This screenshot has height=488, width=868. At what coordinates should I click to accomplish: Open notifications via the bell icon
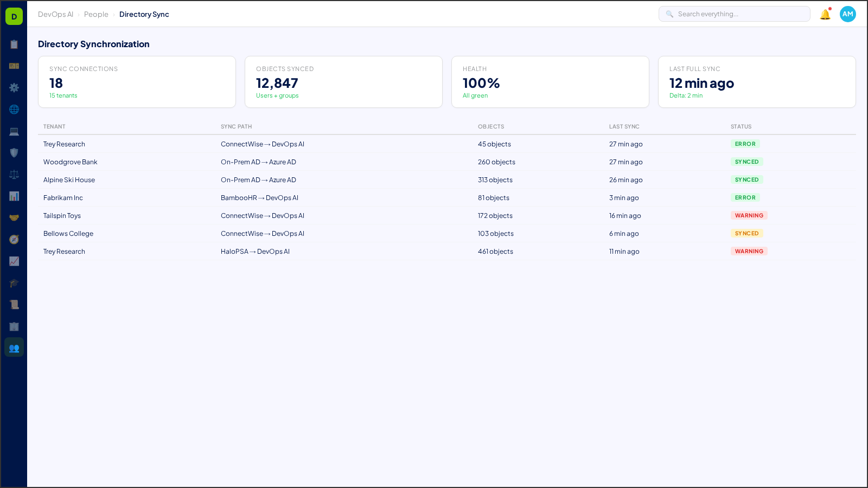(x=824, y=14)
